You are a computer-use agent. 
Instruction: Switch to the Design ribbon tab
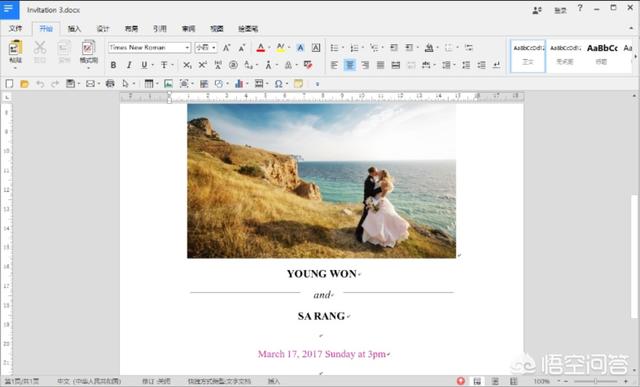click(103, 29)
